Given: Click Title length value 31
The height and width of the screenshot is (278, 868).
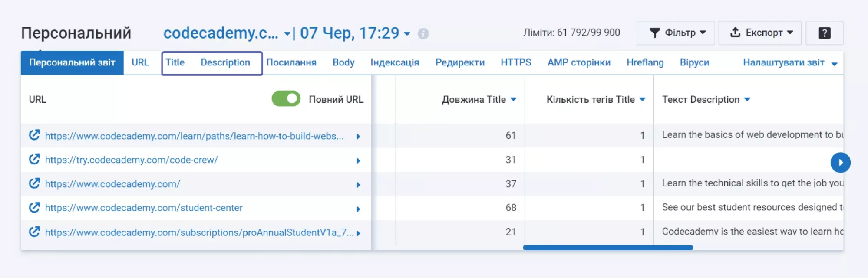Looking at the screenshot, I should tap(511, 160).
